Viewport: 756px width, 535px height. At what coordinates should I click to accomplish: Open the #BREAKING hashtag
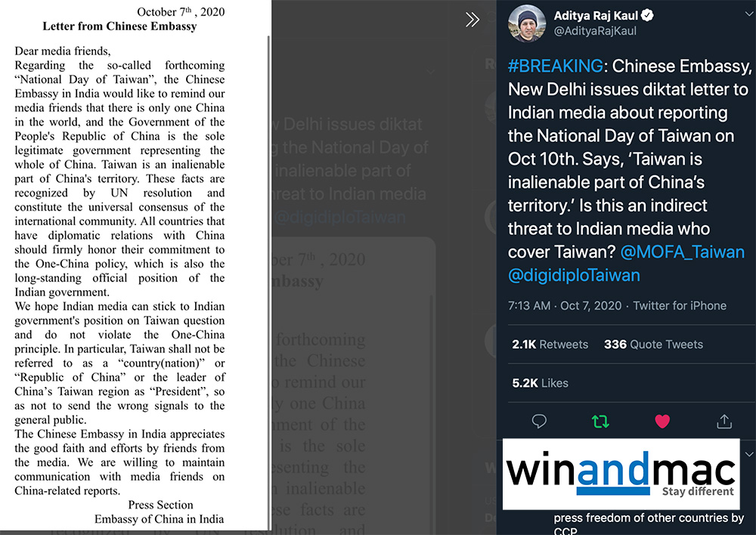pos(556,66)
